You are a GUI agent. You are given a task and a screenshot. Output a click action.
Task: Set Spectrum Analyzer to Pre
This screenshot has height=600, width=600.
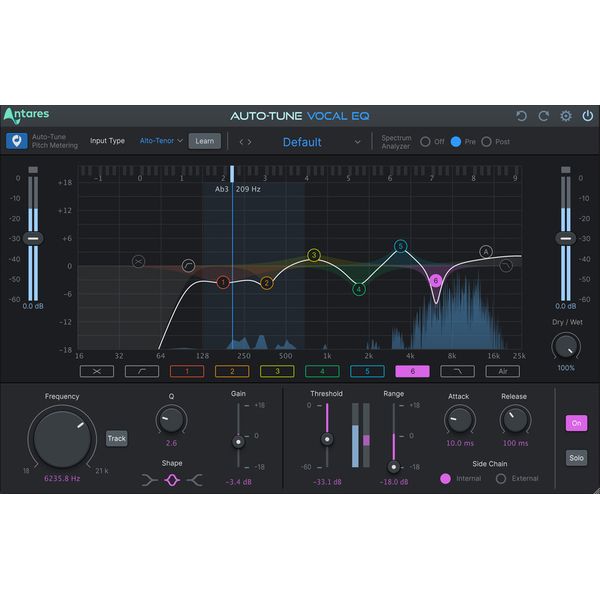pyautogui.click(x=456, y=142)
